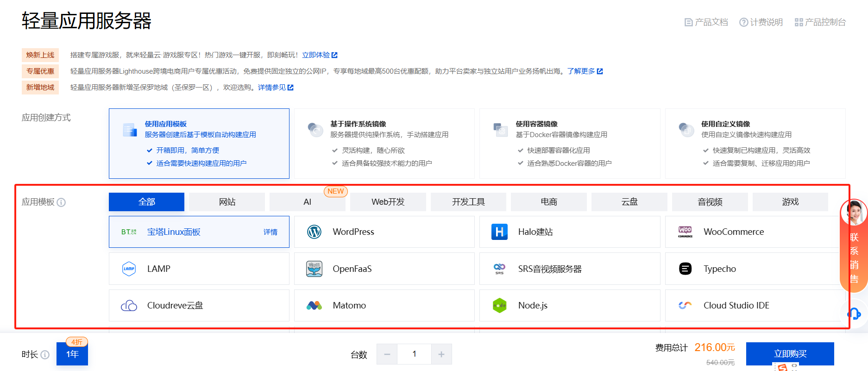
Task: Open the 开发工具 template tab
Action: 468,202
